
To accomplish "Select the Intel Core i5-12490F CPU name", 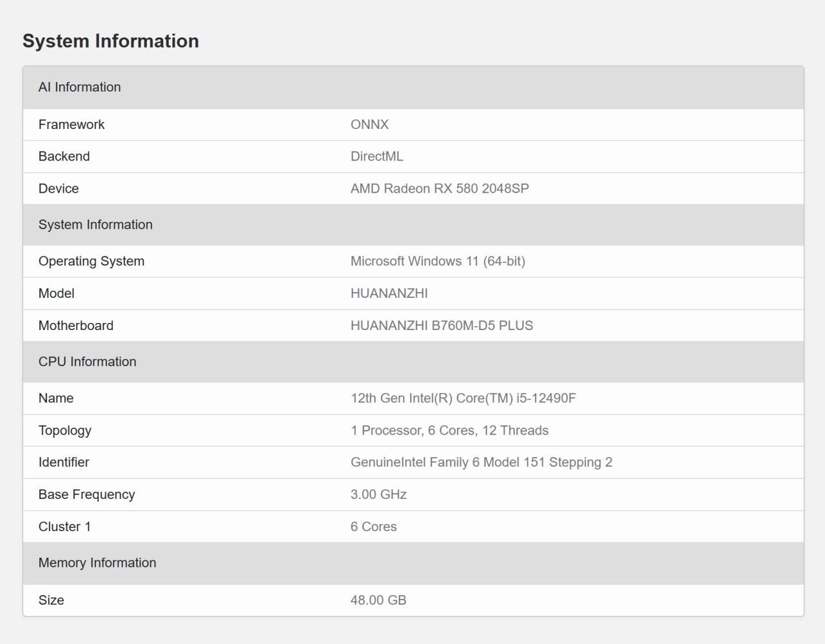I will [x=463, y=398].
